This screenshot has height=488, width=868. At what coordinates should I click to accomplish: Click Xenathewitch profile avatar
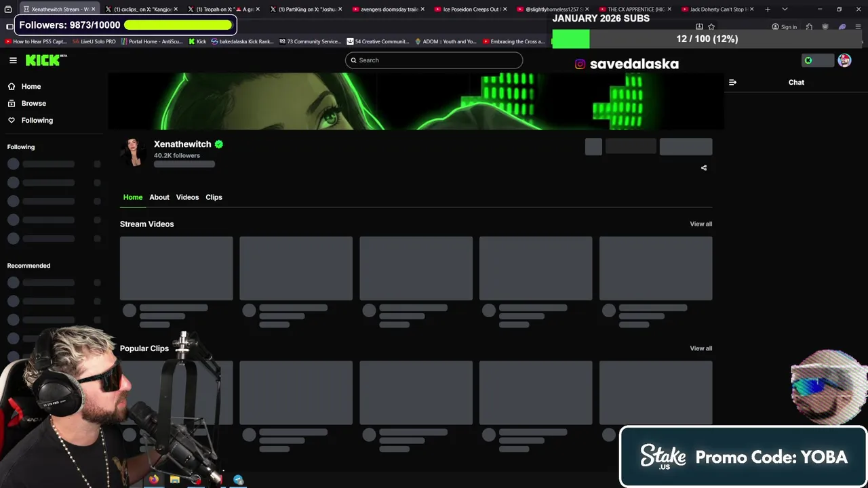tap(134, 152)
